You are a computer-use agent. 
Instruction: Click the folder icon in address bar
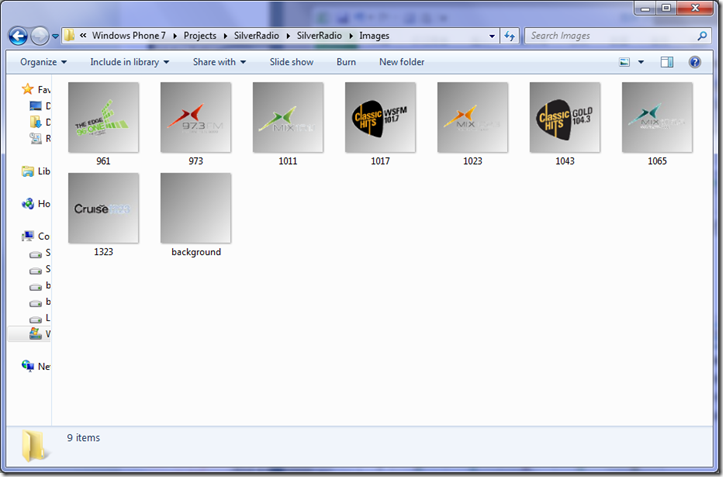click(69, 36)
